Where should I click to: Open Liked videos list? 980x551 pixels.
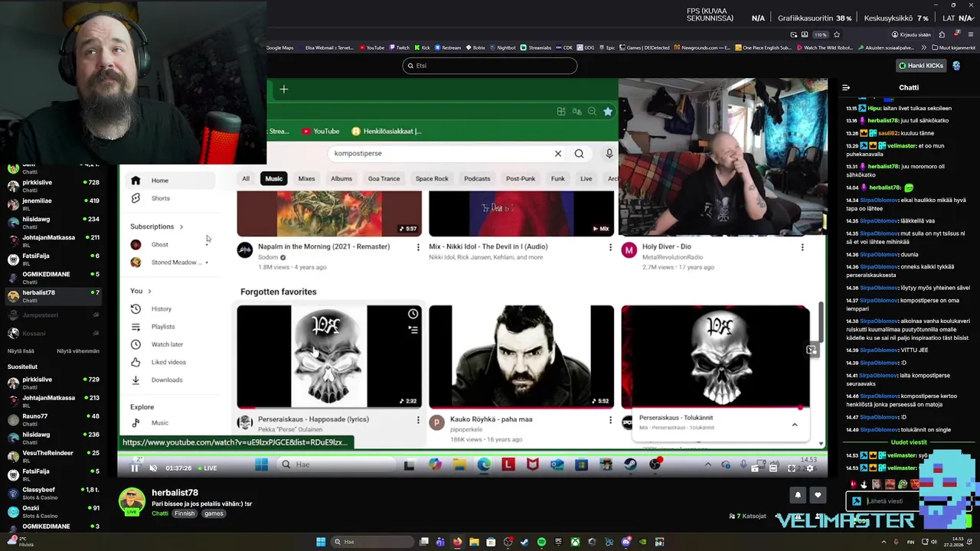pyautogui.click(x=170, y=362)
